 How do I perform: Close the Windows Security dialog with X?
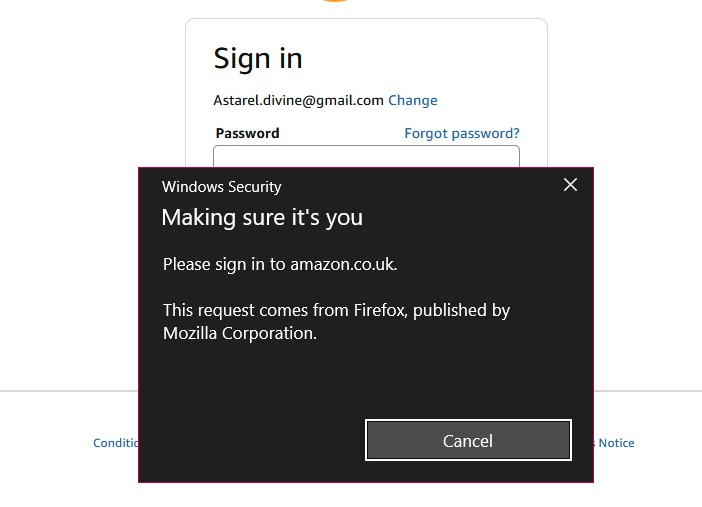[570, 185]
